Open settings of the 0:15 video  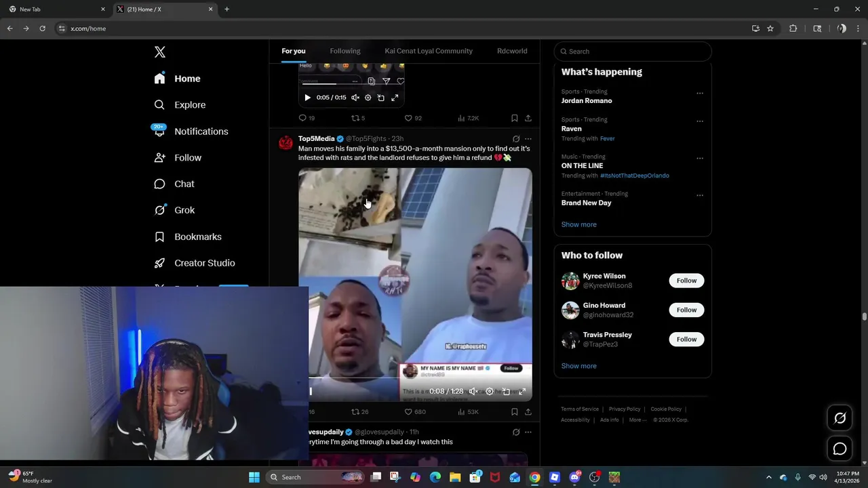[368, 98]
